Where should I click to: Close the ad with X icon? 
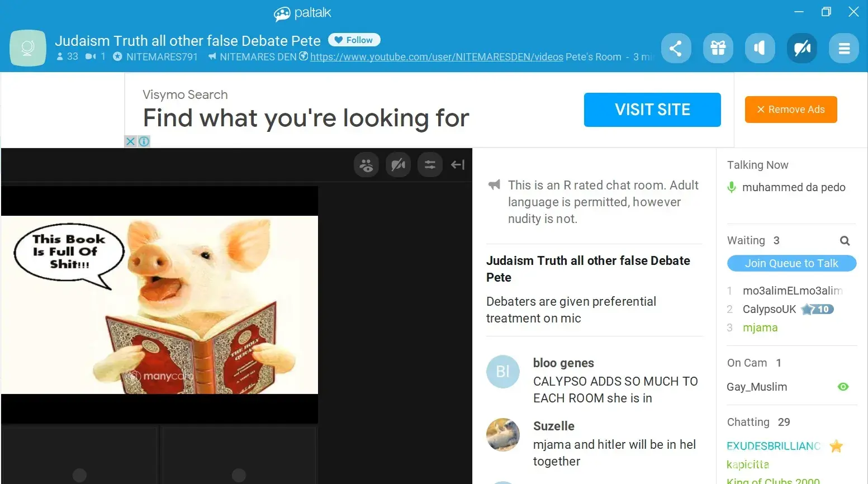[x=130, y=141]
